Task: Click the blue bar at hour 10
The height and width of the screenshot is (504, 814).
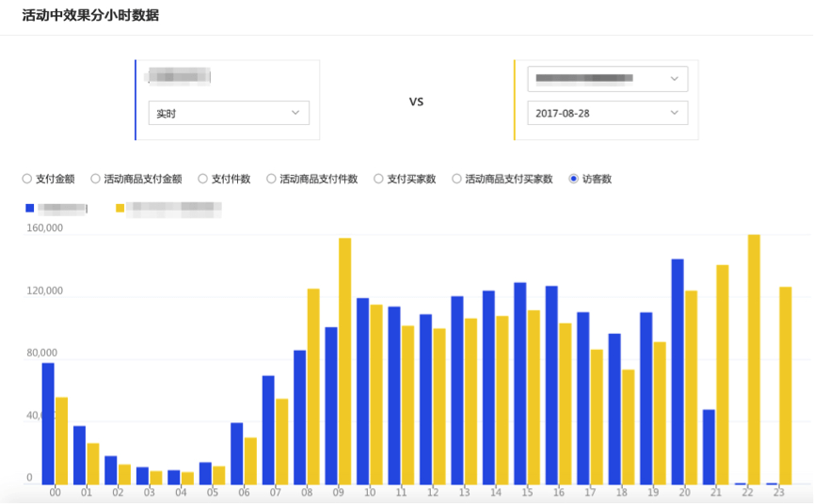Action: click(x=363, y=391)
